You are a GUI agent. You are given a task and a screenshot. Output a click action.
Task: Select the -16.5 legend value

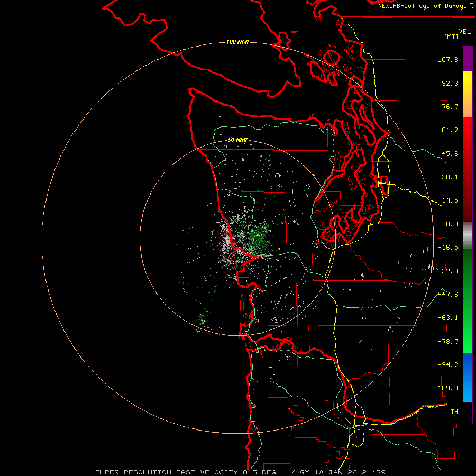[448, 248]
